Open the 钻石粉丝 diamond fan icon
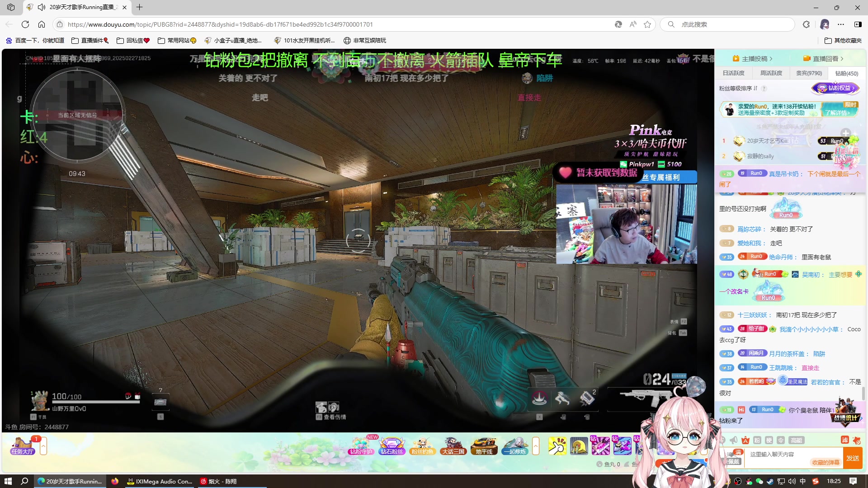The height and width of the screenshot is (488, 868). click(x=392, y=446)
